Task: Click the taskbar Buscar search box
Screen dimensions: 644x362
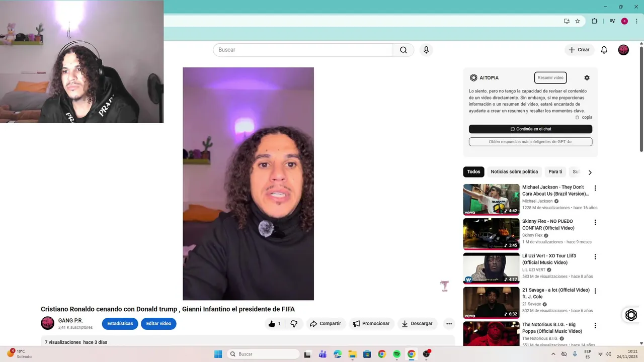Action: point(263,354)
